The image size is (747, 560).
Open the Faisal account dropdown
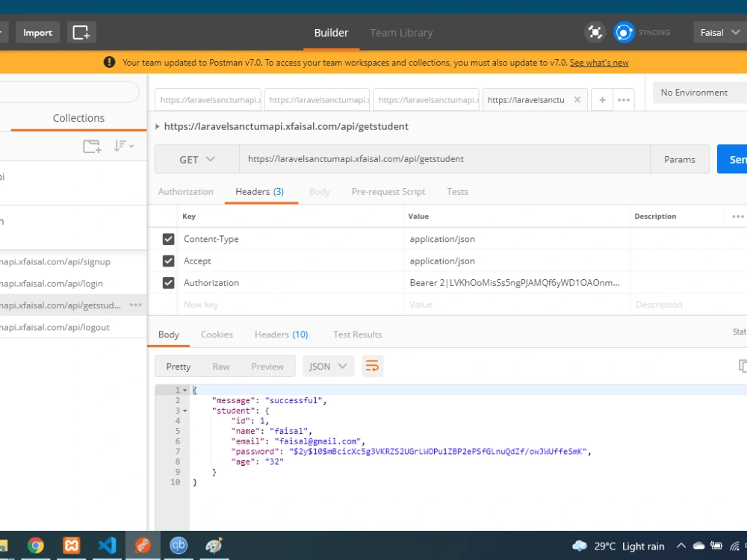pyautogui.click(x=720, y=32)
